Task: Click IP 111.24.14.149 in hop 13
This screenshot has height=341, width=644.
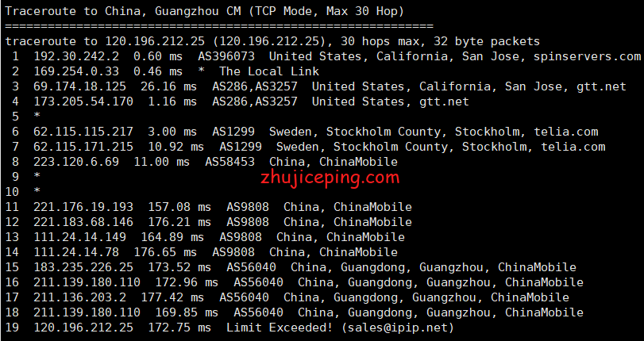Action: point(79,237)
